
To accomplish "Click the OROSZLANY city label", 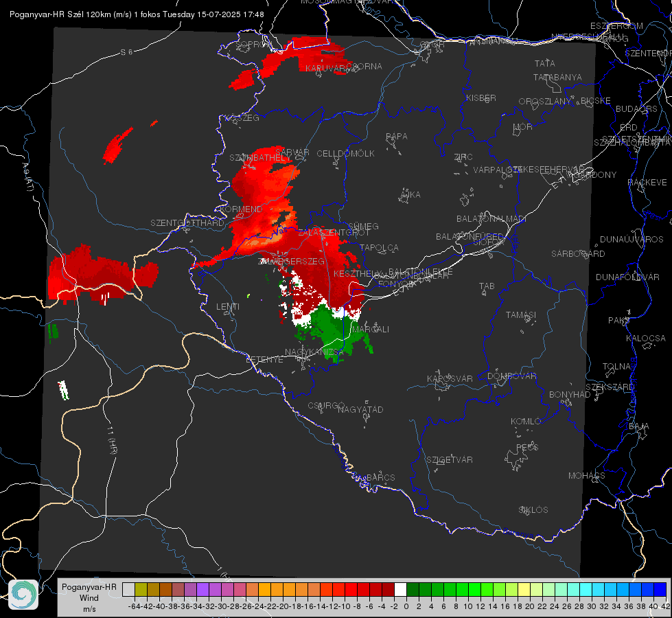I will pos(545,102).
